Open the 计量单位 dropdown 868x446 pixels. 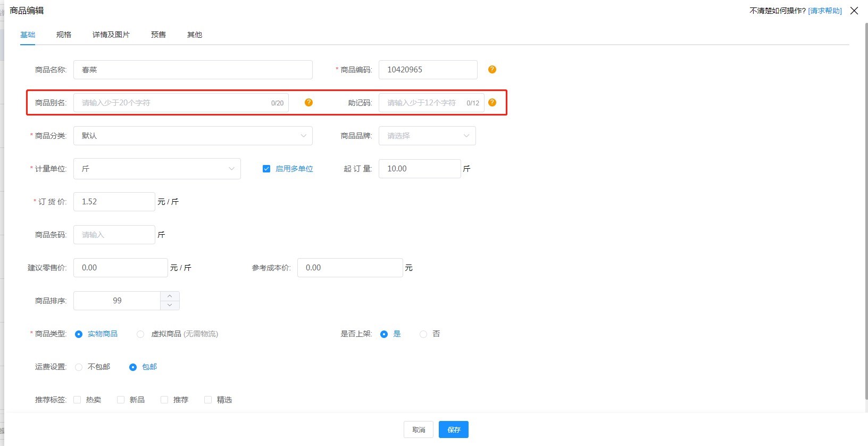(x=157, y=169)
